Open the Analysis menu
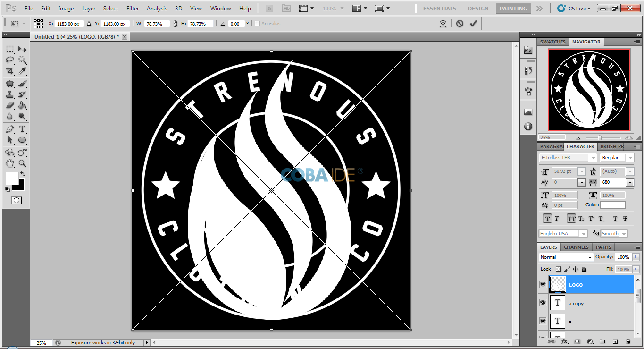This screenshot has height=349, width=644. click(157, 8)
